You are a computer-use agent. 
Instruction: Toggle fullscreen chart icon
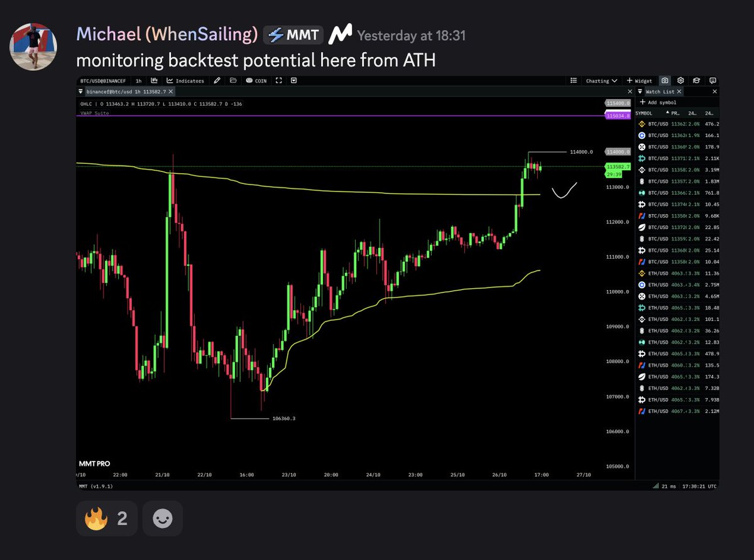[x=278, y=80]
